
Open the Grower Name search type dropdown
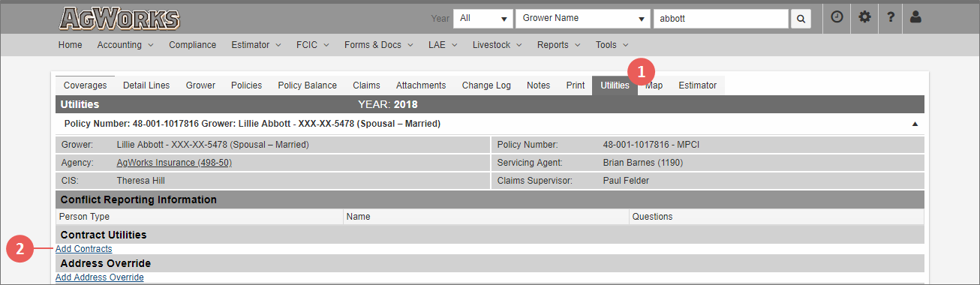click(x=583, y=19)
